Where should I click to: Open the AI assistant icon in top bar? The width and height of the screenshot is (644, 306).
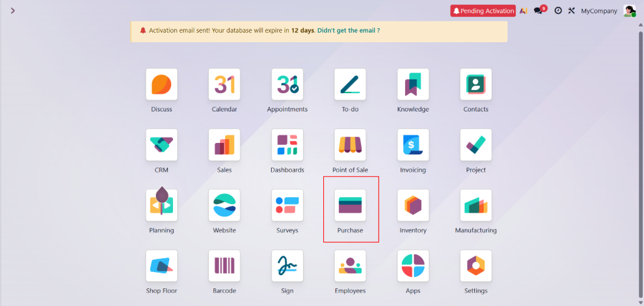click(523, 11)
